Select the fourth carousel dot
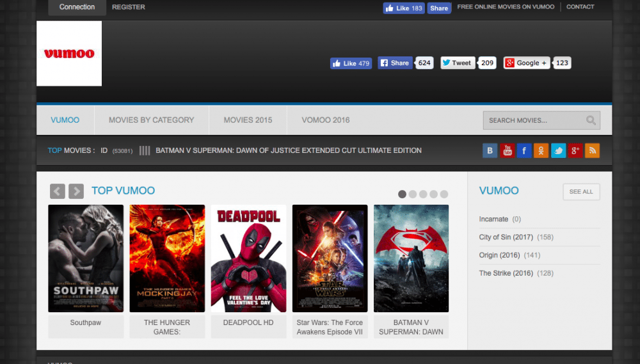Screen dimensions: 640x364 pyautogui.click(x=433, y=194)
